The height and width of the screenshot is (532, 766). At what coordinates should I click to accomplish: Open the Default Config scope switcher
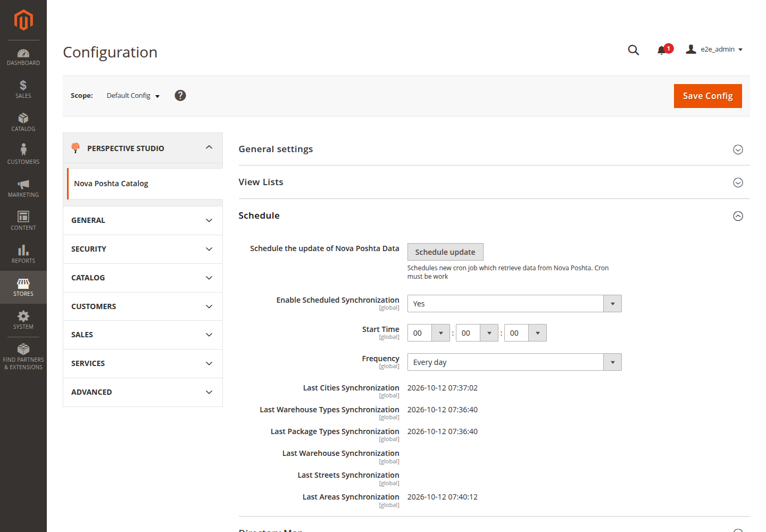(x=133, y=96)
